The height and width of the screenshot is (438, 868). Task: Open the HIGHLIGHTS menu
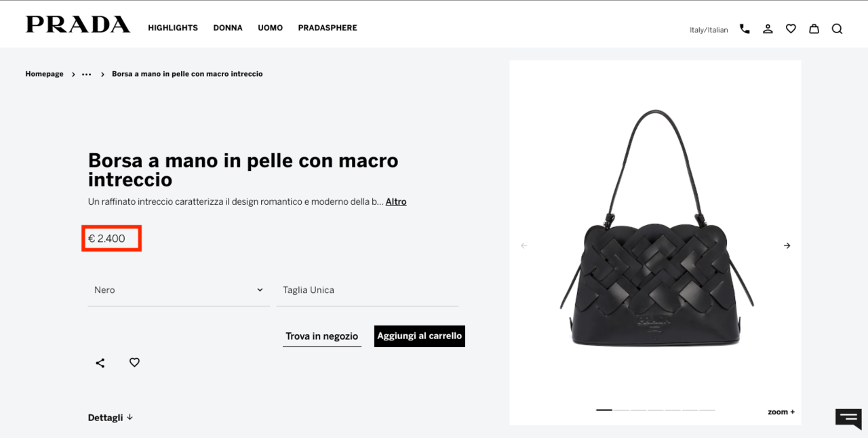click(173, 28)
